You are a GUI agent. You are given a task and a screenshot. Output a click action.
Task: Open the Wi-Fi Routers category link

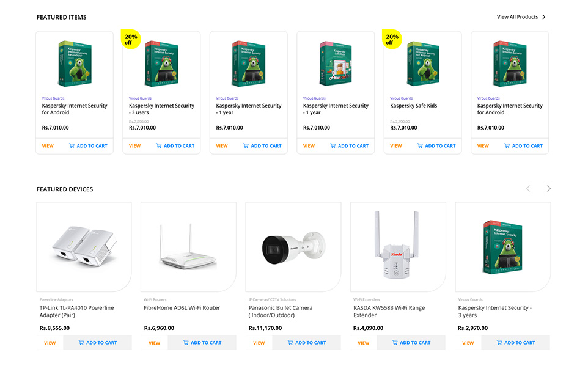(x=155, y=299)
